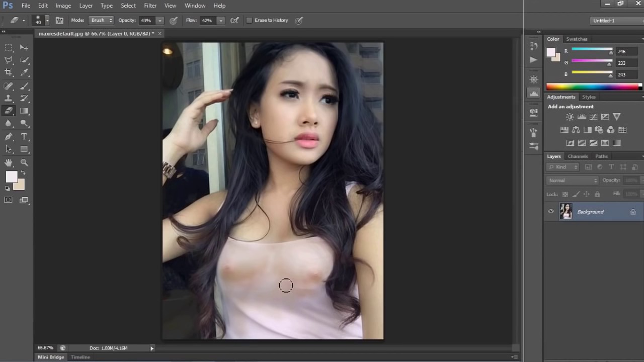
Task: Switch to the Channels tab
Action: coord(578,156)
